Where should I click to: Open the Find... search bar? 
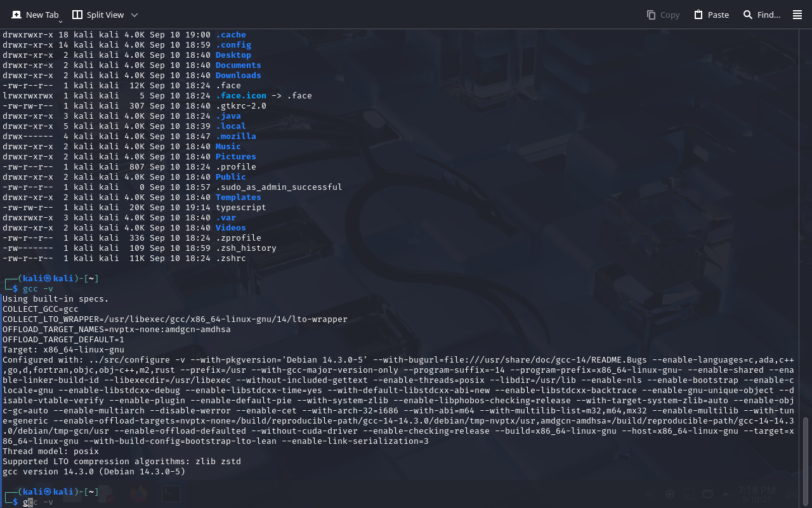click(x=761, y=15)
